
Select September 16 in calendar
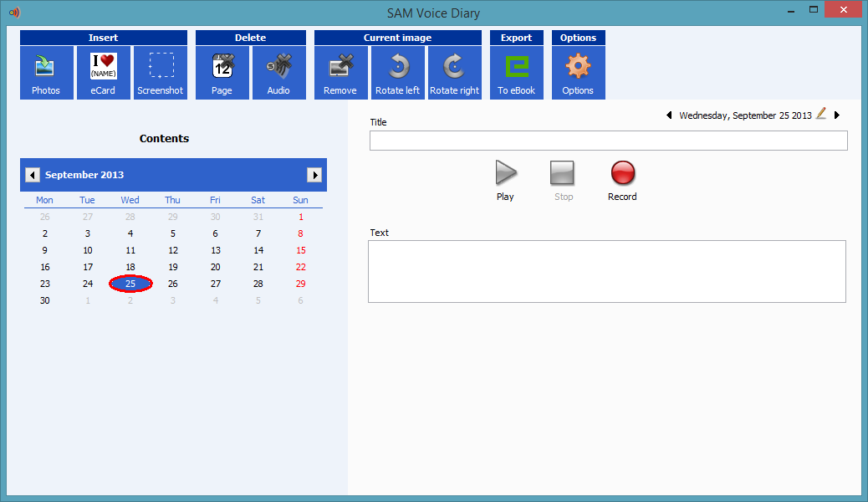pos(45,267)
